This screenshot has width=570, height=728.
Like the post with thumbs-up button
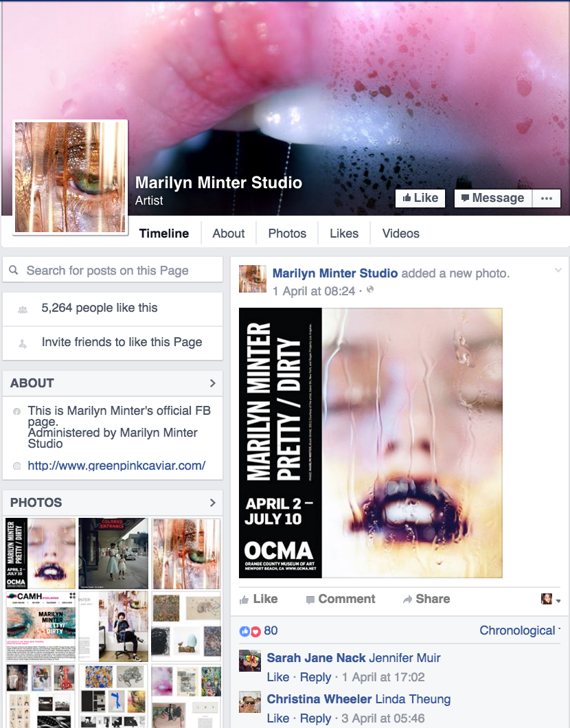coord(258,599)
